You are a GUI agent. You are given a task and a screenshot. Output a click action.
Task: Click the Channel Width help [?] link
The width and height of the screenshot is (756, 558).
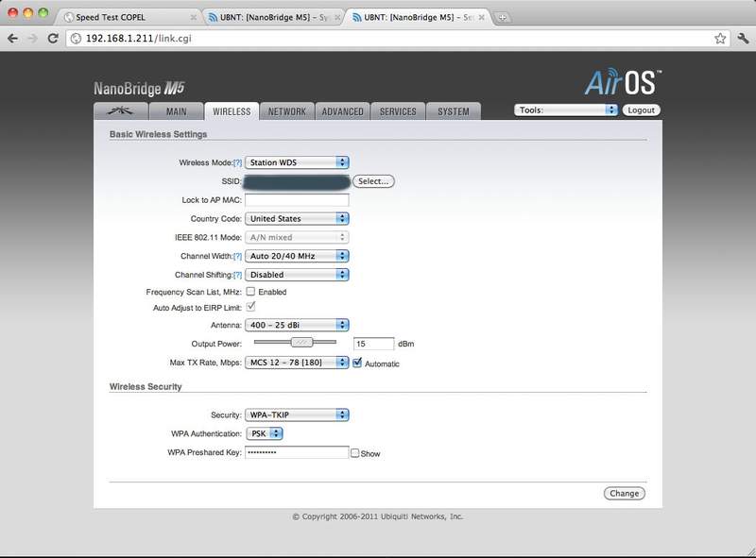tap(238, 257)
